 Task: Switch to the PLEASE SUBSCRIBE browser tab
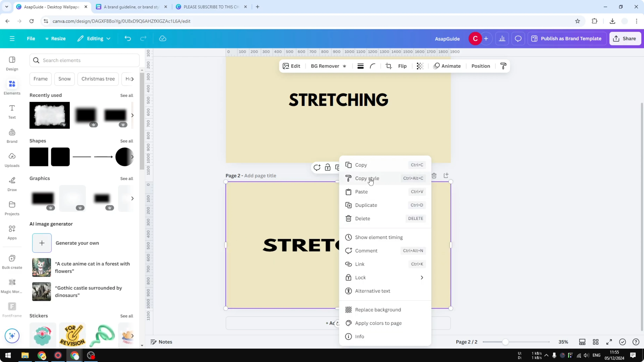click(211, 7)
